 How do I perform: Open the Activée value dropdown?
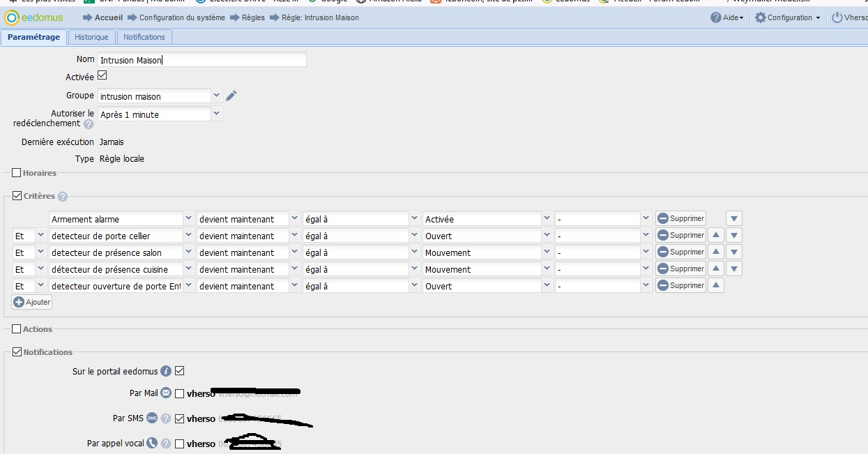click(547, 218)
